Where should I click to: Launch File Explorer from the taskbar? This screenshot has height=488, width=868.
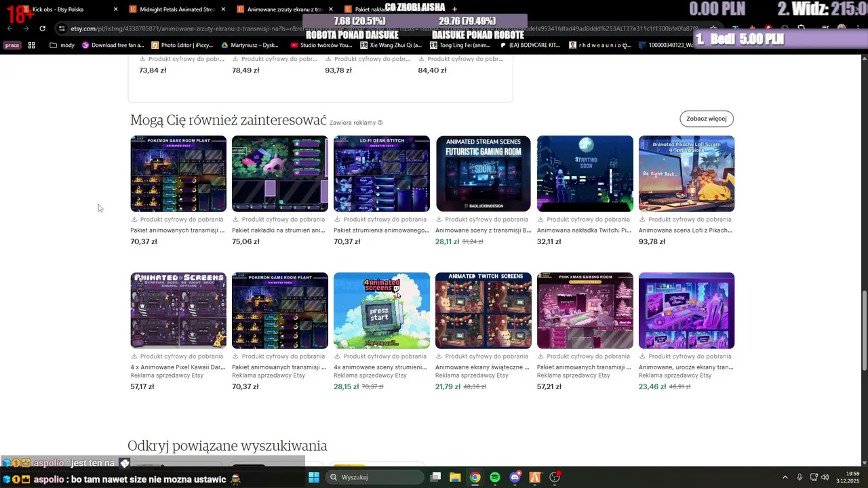coord(455,477)
